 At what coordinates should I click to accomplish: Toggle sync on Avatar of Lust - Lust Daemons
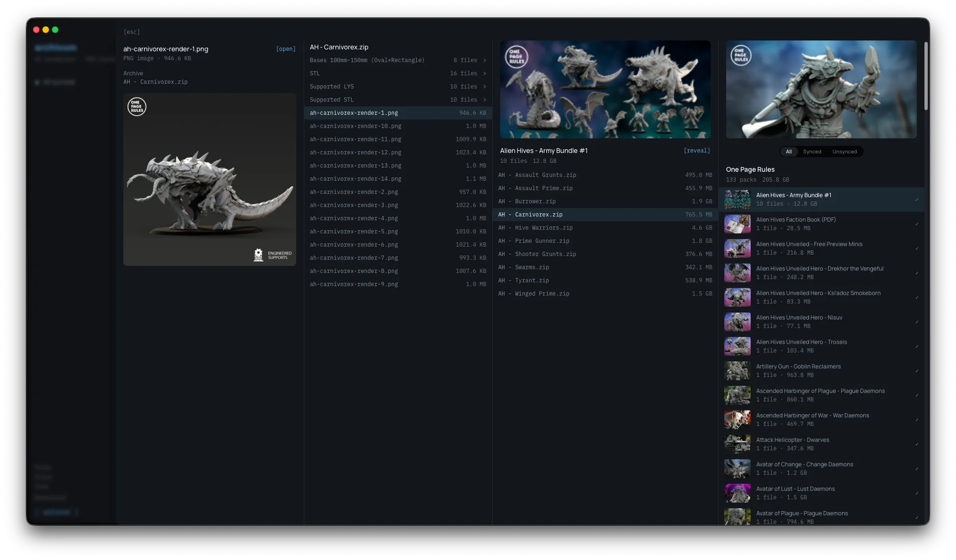pos(916,494)
